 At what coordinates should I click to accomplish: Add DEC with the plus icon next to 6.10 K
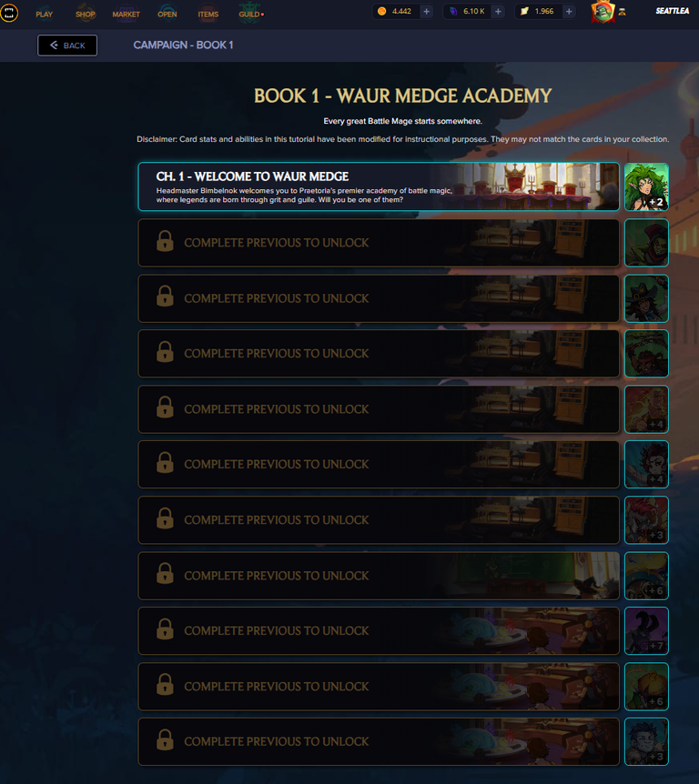pos(498,12)
